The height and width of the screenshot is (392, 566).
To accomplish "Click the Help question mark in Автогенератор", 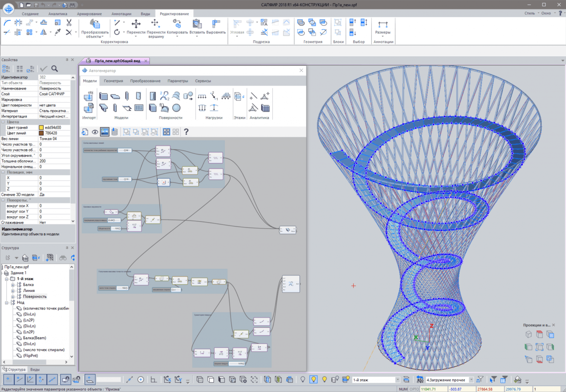I will [186, 132].
